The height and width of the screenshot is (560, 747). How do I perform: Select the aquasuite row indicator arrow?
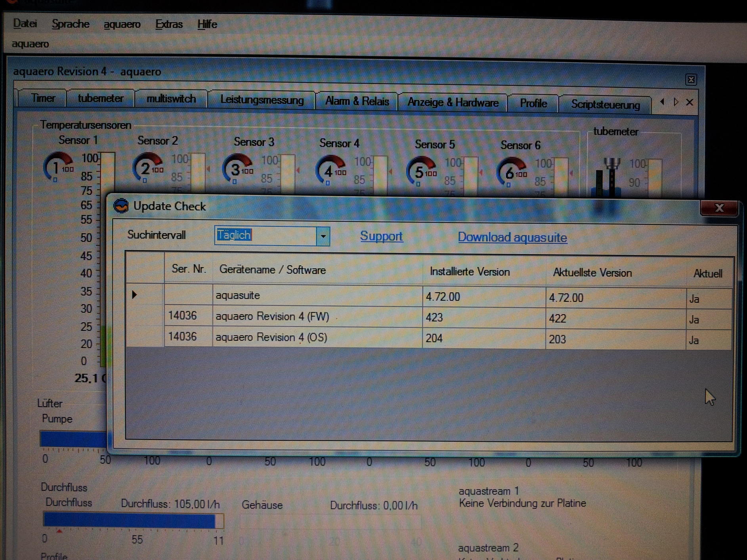(135, 295)
